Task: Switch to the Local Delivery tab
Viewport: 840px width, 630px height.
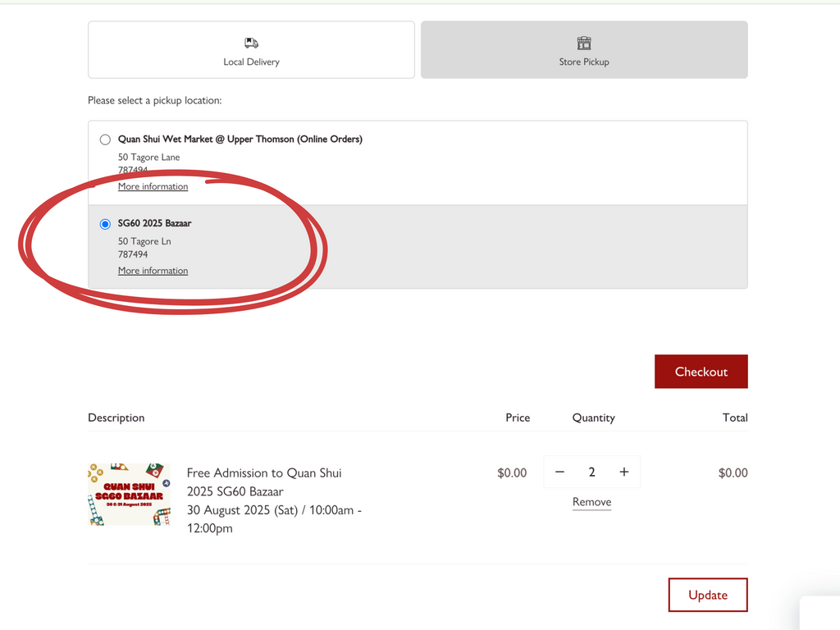Action: (x=251, y=50)
